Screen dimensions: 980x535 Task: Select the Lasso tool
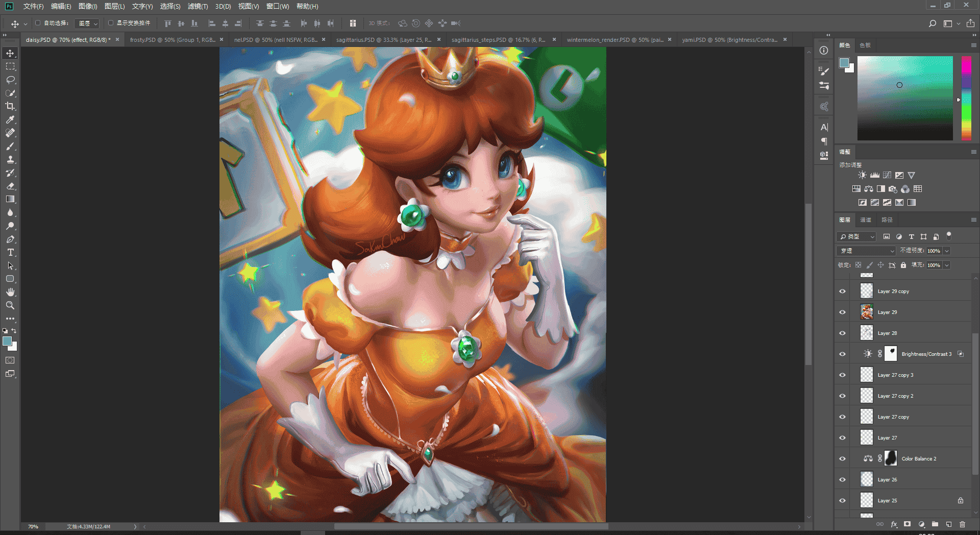point(10,80)
